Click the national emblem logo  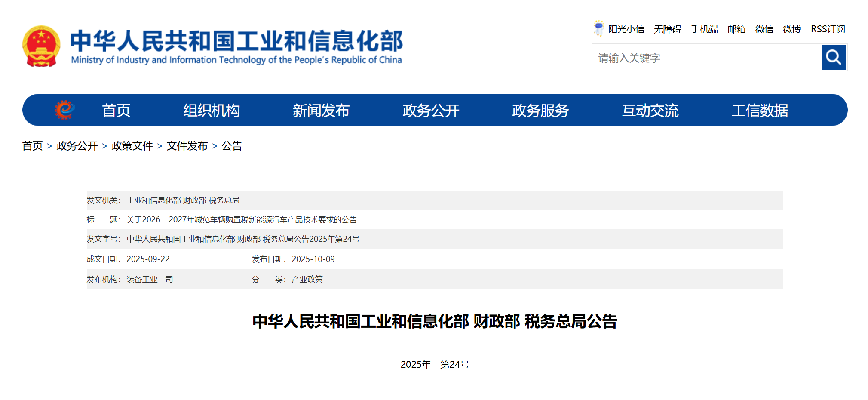(x=41, y=46)
